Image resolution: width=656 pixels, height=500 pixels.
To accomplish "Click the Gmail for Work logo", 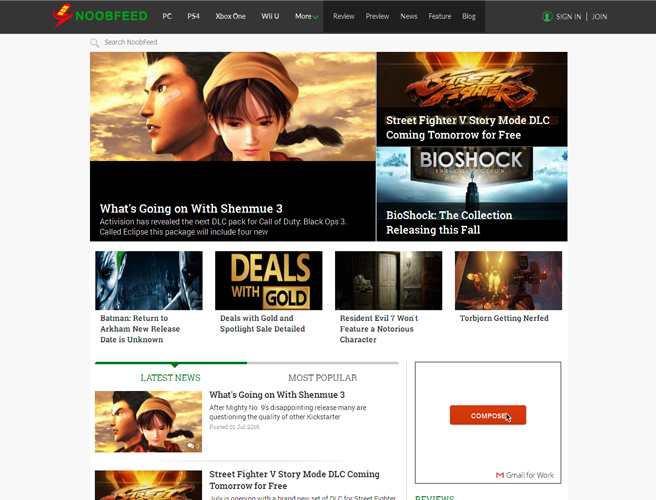I will (525, 475).
